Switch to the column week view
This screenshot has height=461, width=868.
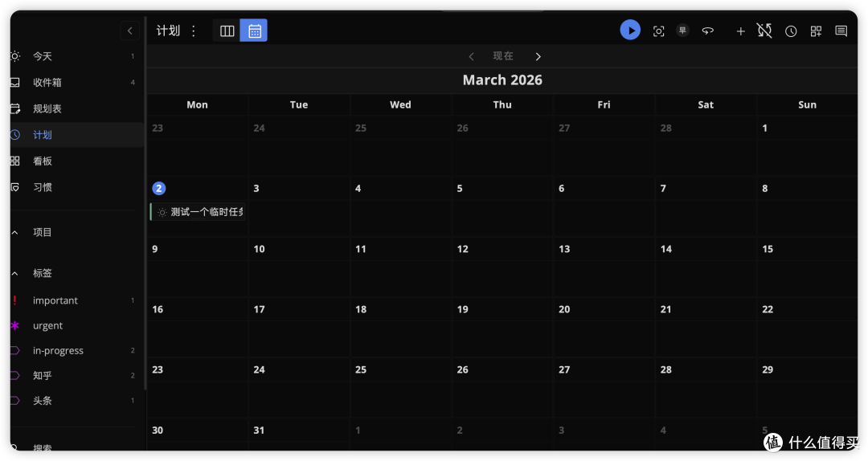(x=227, y=31)
